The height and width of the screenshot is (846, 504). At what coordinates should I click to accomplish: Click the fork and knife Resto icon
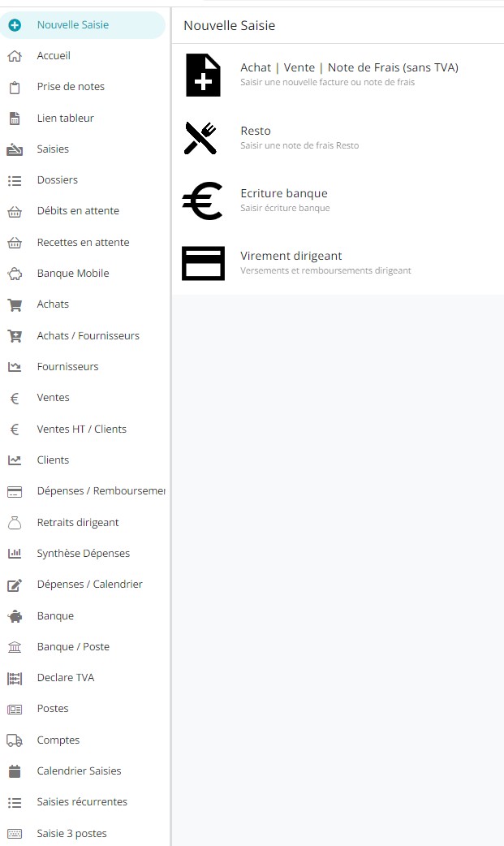pos(200,138)
